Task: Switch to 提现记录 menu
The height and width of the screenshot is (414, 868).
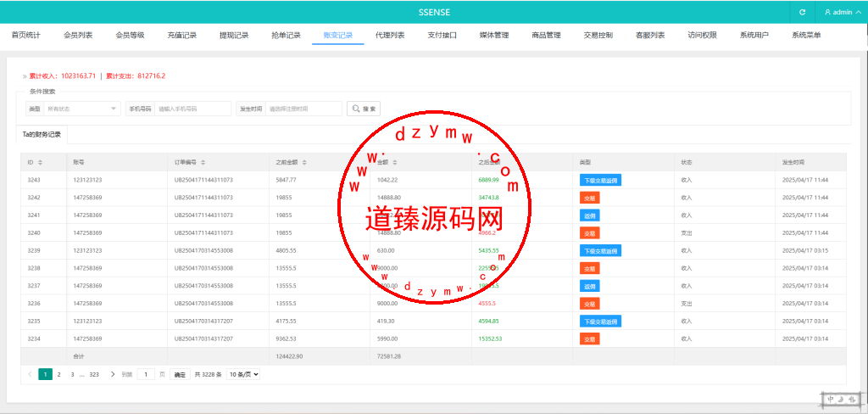Action: tap(234, 36)
